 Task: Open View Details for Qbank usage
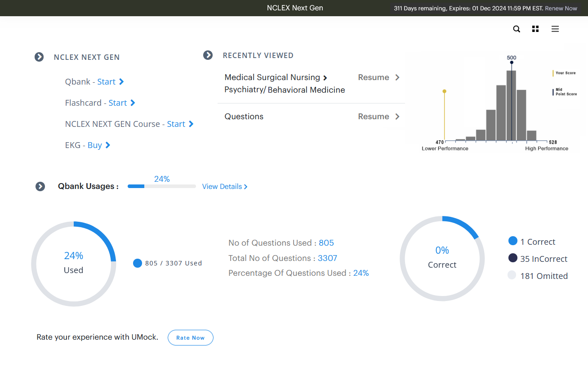point(225,186)
